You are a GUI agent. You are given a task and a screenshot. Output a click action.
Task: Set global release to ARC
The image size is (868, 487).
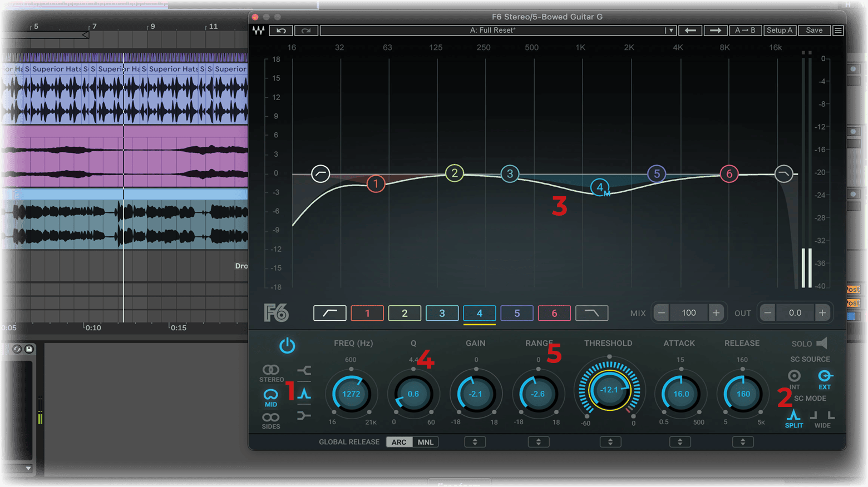click(x=399, y=442)
